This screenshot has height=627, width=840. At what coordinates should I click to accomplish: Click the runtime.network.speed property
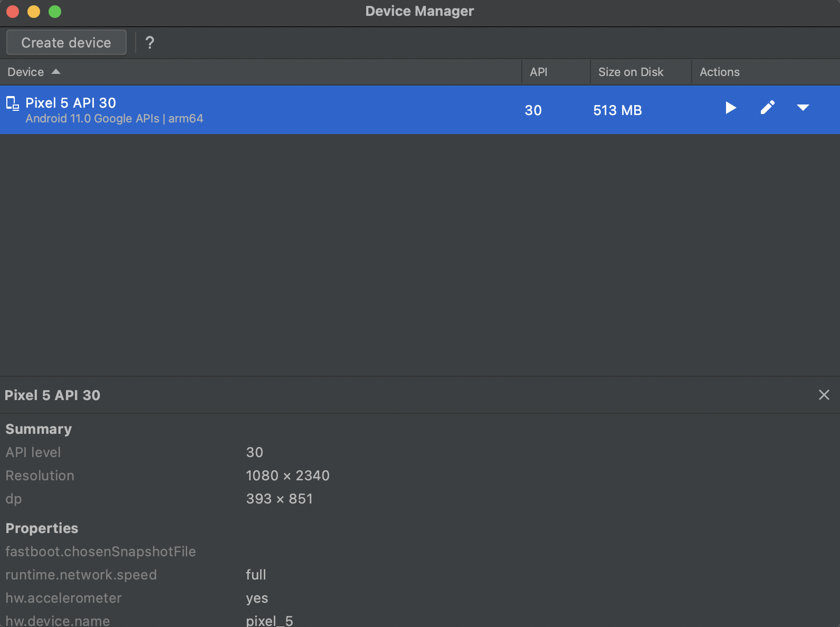click(x=81, y=575)
